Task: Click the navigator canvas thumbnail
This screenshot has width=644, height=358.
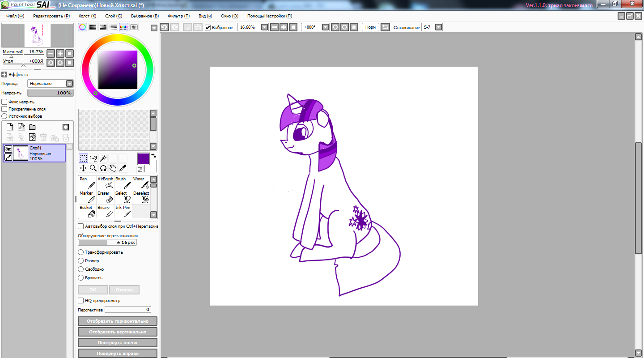Action: [x=38, y=35]
